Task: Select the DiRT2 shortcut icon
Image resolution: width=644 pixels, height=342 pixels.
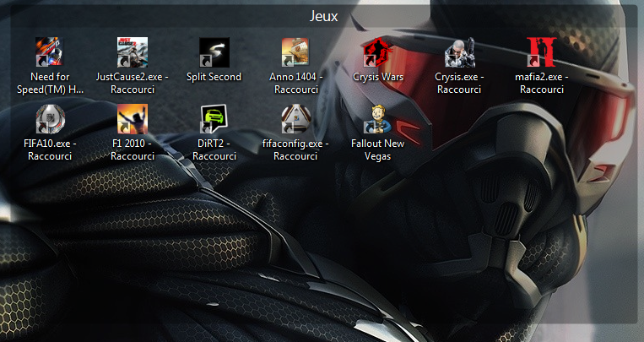Action: point(214,119)
